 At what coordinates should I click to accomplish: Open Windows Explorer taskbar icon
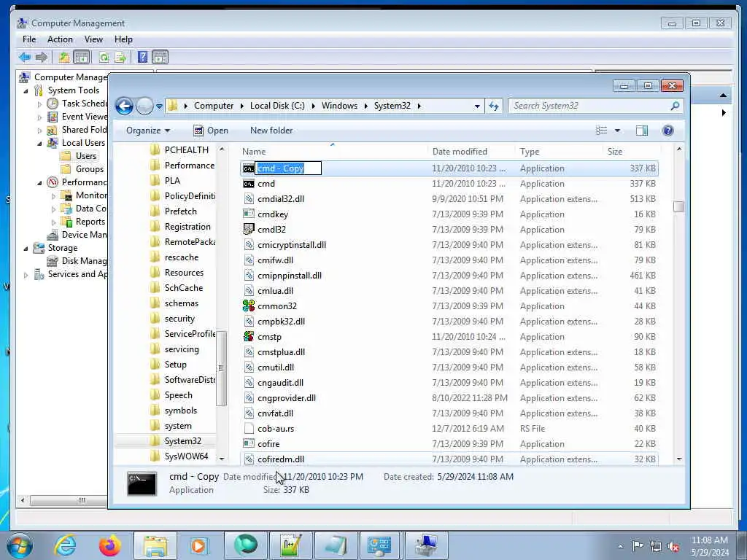pos(155,545)
